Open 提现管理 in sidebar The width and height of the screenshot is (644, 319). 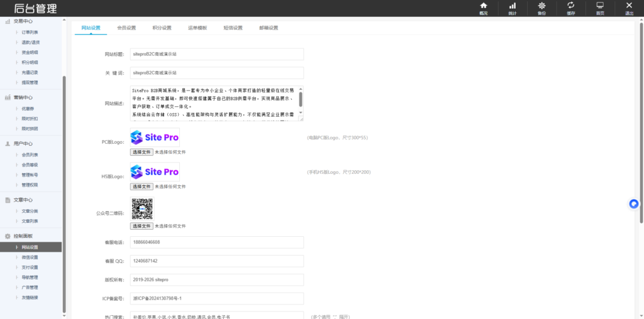click(30, 82)
